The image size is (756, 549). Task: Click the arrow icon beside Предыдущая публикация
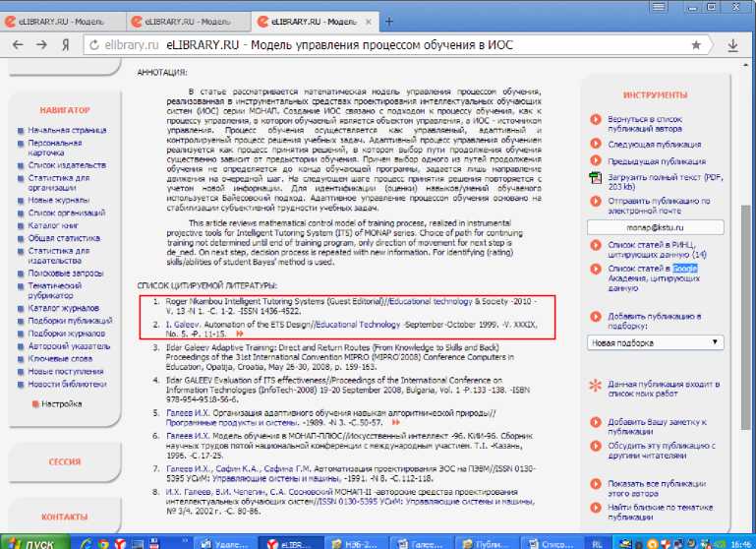[x=596, y=160]
